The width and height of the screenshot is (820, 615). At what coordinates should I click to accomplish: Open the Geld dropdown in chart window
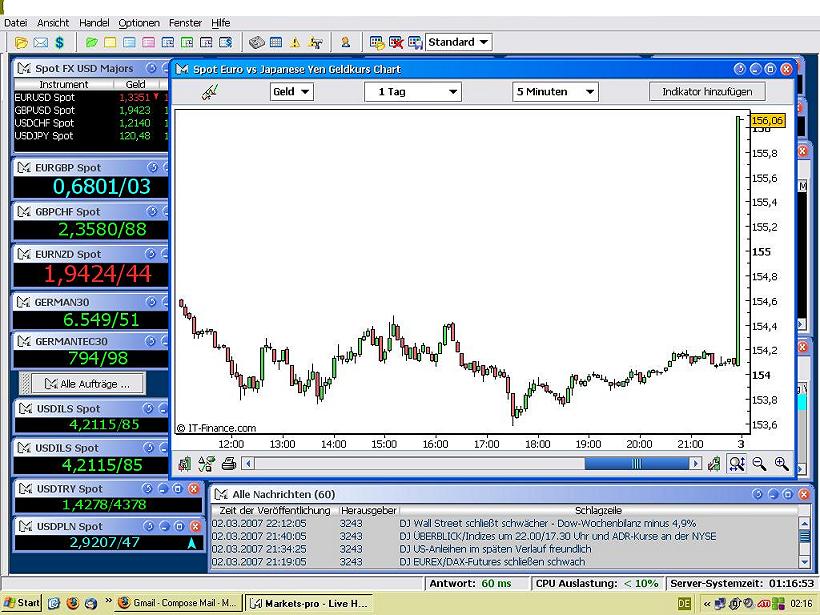(292, 92)
